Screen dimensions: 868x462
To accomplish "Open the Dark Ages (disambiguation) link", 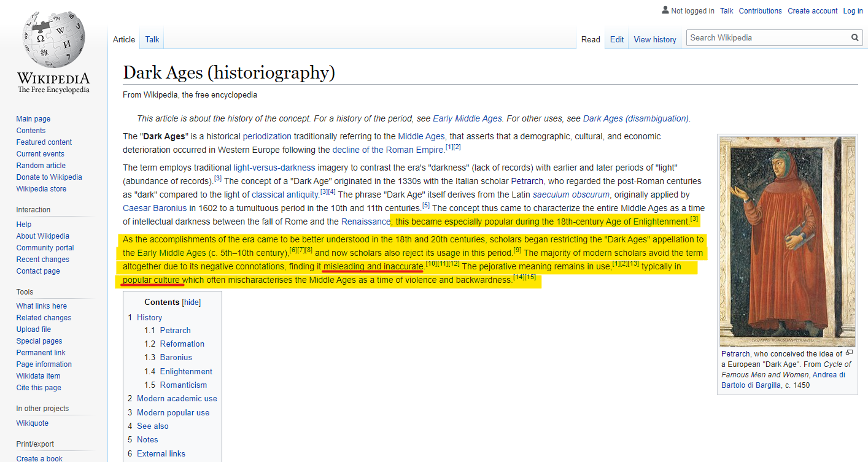I will point(636,118).
